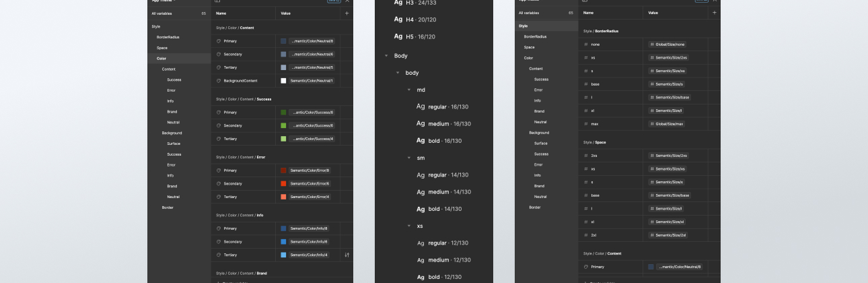Click the green Success Primary color swatch

click(x=283, y=113)
